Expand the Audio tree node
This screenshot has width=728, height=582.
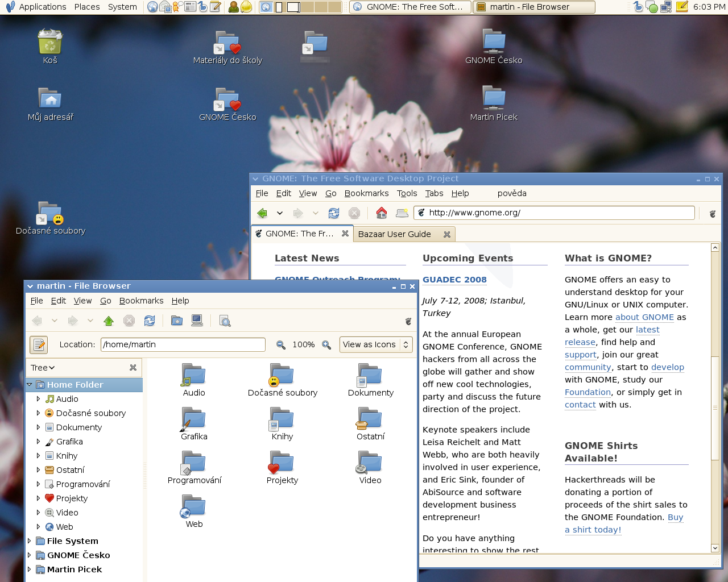tap(38, 399)
